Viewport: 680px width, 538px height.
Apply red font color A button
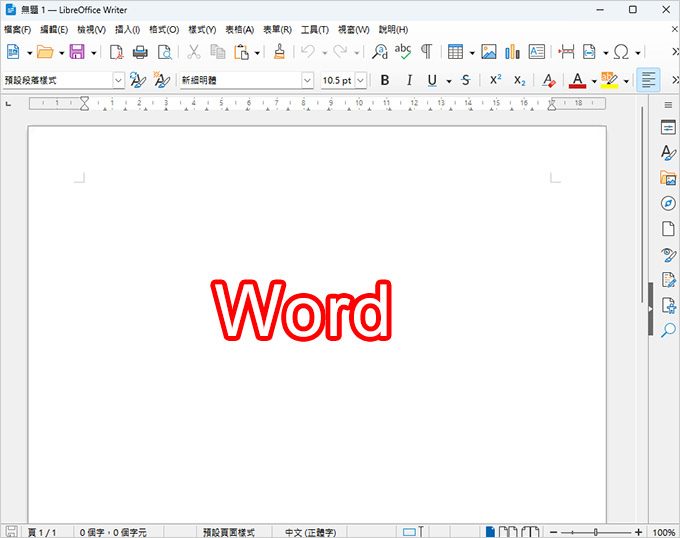coord(577,80)
